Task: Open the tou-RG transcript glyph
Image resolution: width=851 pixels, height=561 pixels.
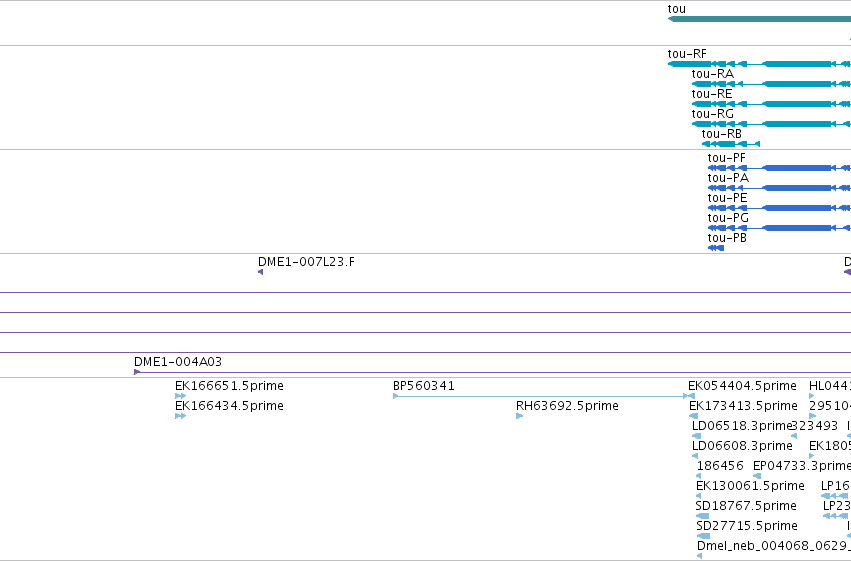Action: click(x=771, y=124)
